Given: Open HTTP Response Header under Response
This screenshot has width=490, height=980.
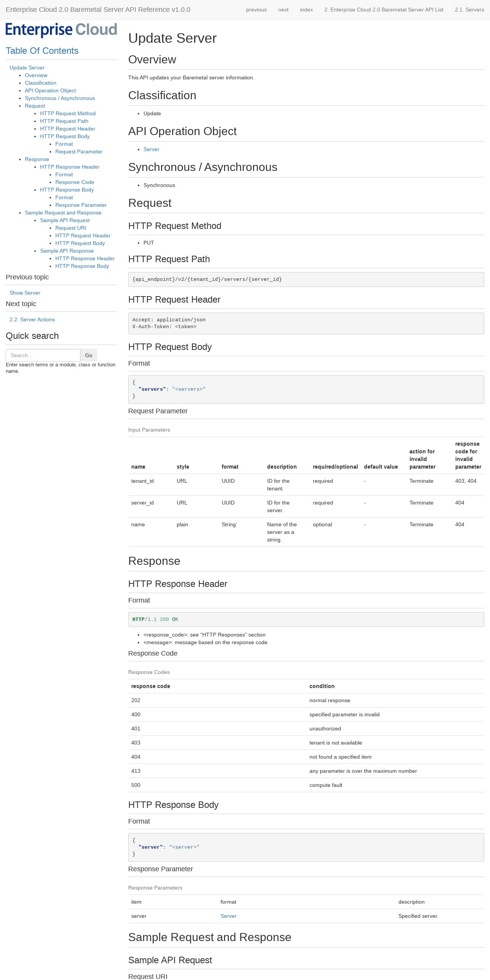Looking at the screenshot, I should (70, 167).
